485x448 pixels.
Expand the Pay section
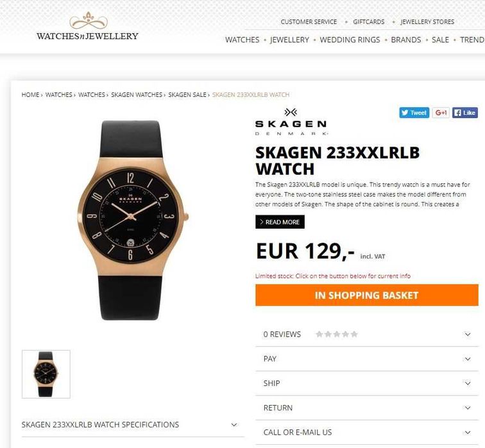[367, 359]
